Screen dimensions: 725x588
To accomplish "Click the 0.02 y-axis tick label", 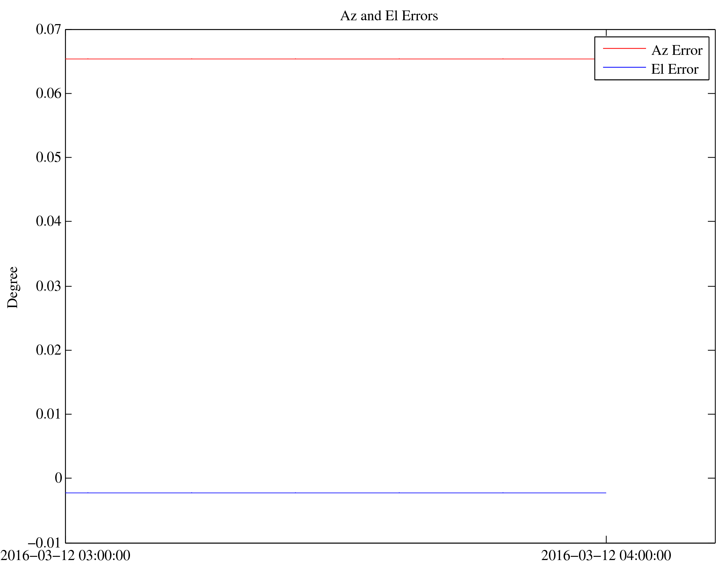I will click(x=48, y=350).
